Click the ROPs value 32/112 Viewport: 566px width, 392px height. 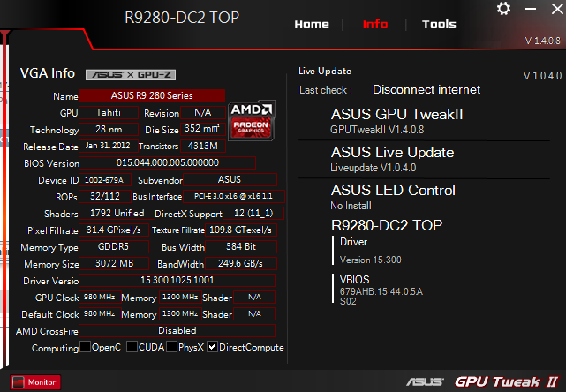105,196
